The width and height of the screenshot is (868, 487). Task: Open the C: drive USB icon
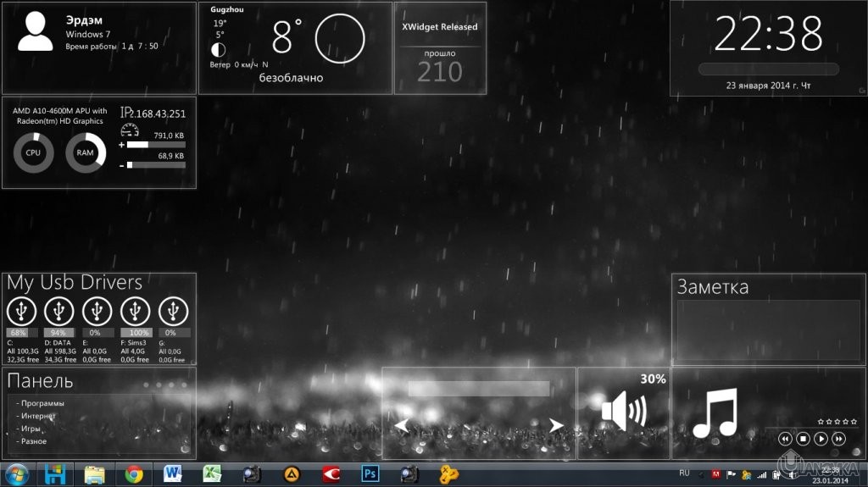pos(21,311)
